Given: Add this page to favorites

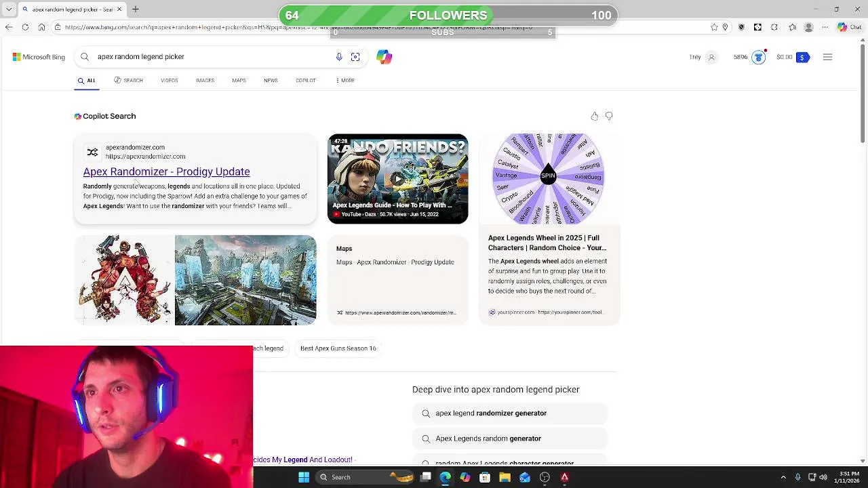Looking at the screenshot, I should point(714,27).
